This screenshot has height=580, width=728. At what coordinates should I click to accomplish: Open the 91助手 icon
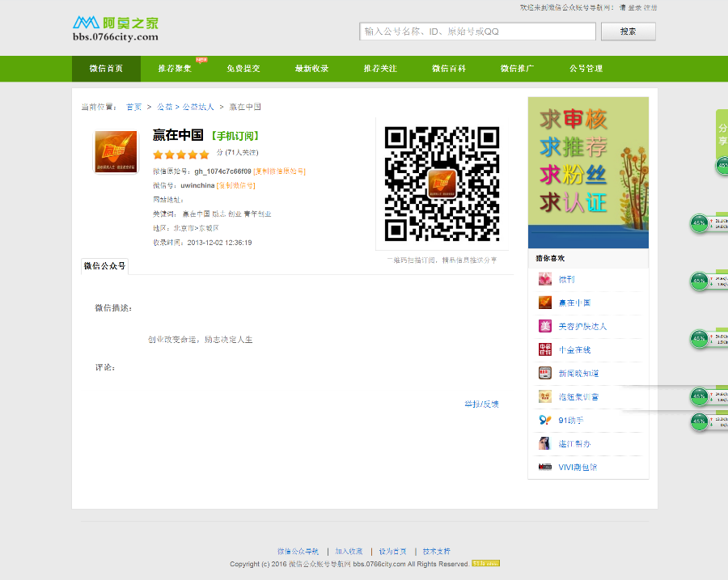pyautogui.click(x=545, y=420)
